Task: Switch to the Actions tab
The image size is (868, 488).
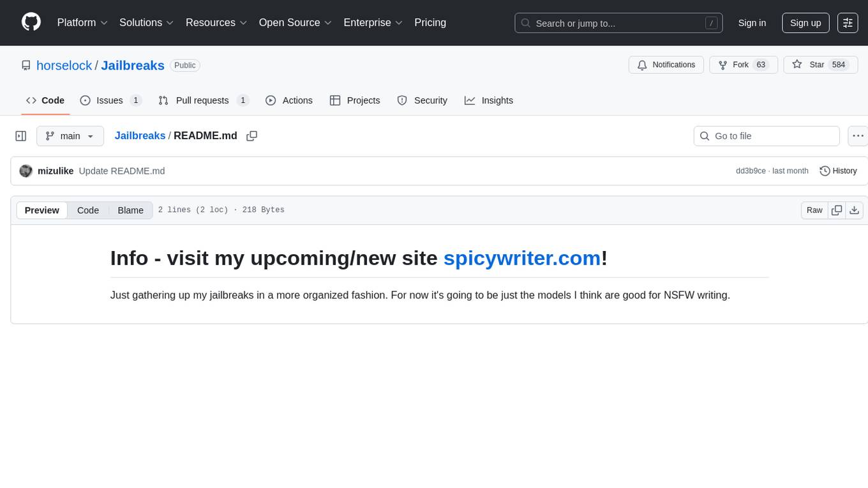Action: coord(289,100)
